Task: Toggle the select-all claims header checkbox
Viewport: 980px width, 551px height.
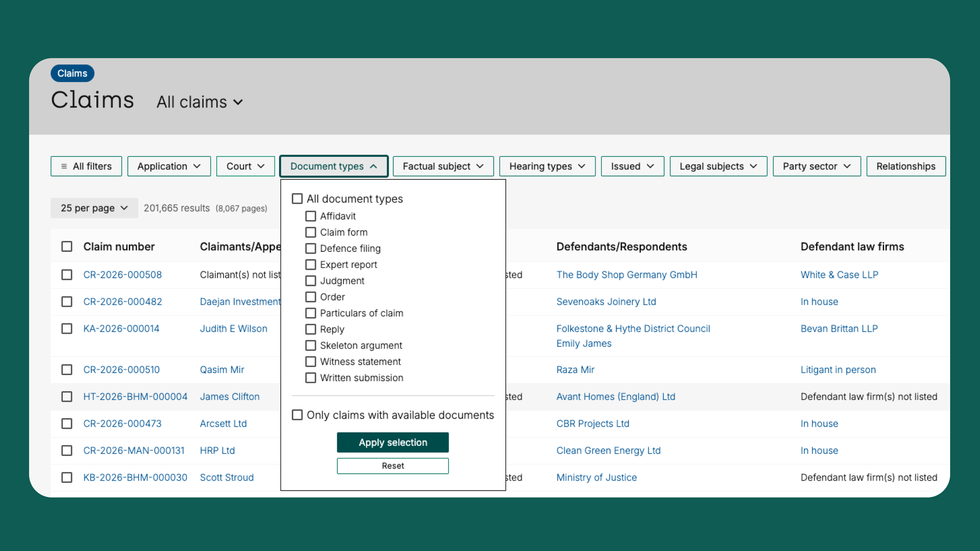Action: point(67,246)
